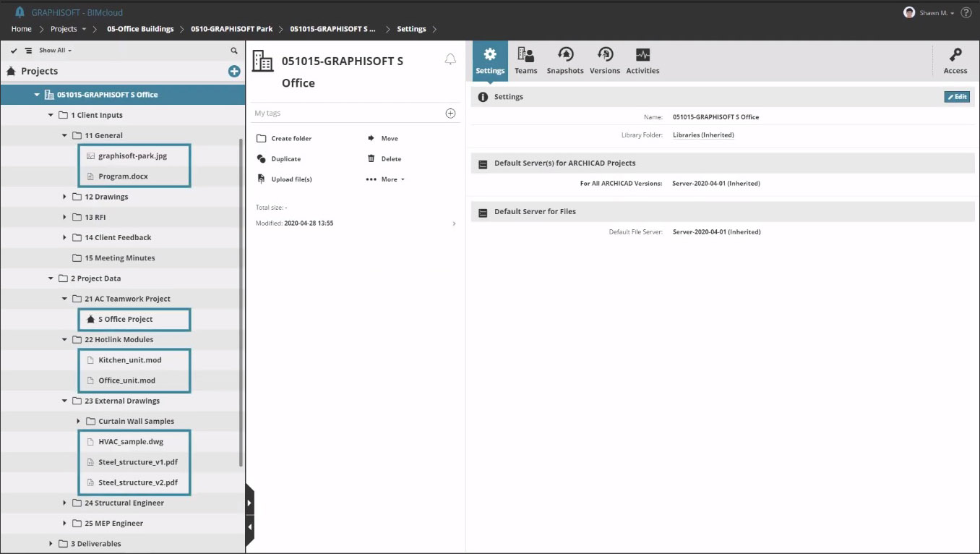Click the search magnifier in Projects panel
Viewport: 980px width, 554px height.
234,51
